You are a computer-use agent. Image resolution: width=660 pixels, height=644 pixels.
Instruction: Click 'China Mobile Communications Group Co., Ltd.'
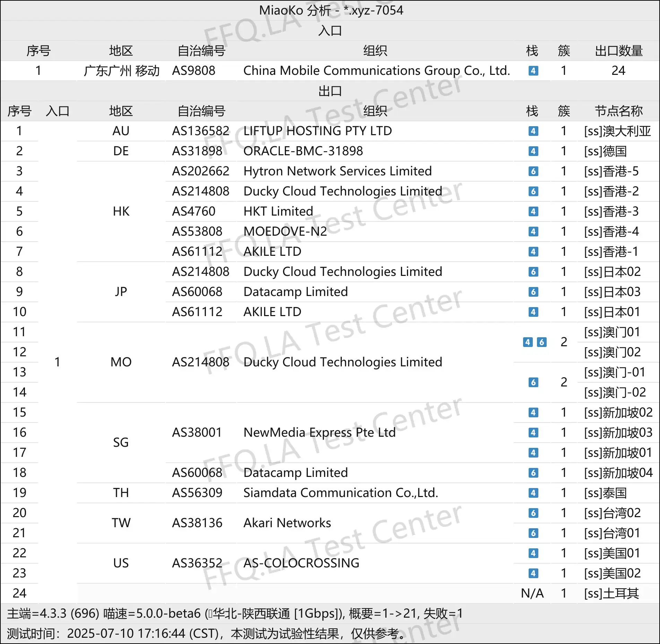377,71
